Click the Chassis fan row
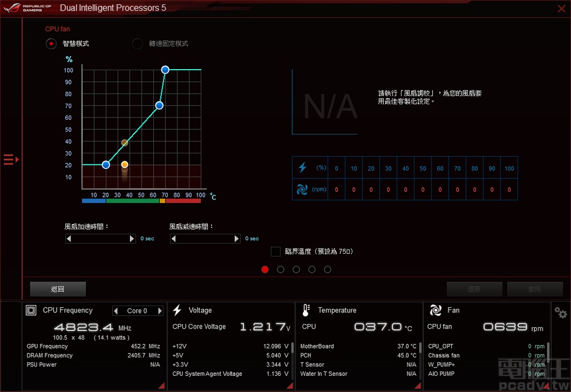 486,355
